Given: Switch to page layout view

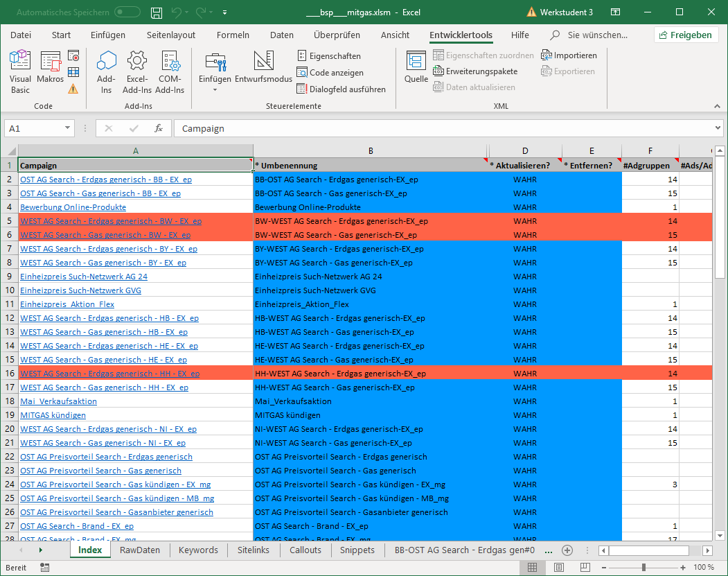Looking at the screenshot, I should [559, 567].
